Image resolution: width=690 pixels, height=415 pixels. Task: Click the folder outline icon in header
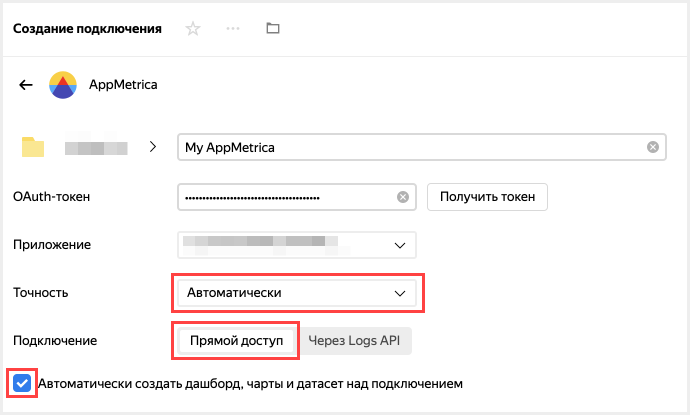click(273, 29)
